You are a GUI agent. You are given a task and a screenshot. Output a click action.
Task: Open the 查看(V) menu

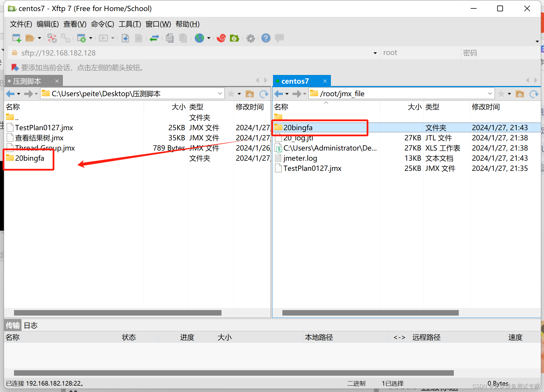coord(75,24)
